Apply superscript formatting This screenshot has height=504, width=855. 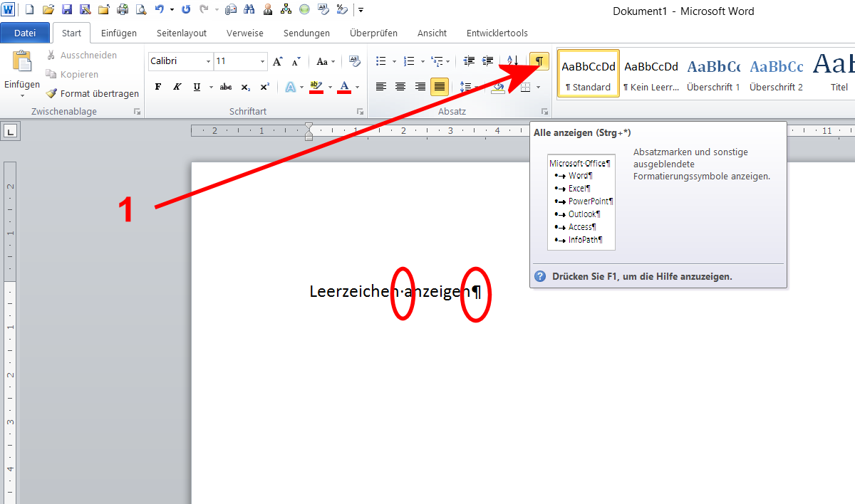tap(264, 87)
